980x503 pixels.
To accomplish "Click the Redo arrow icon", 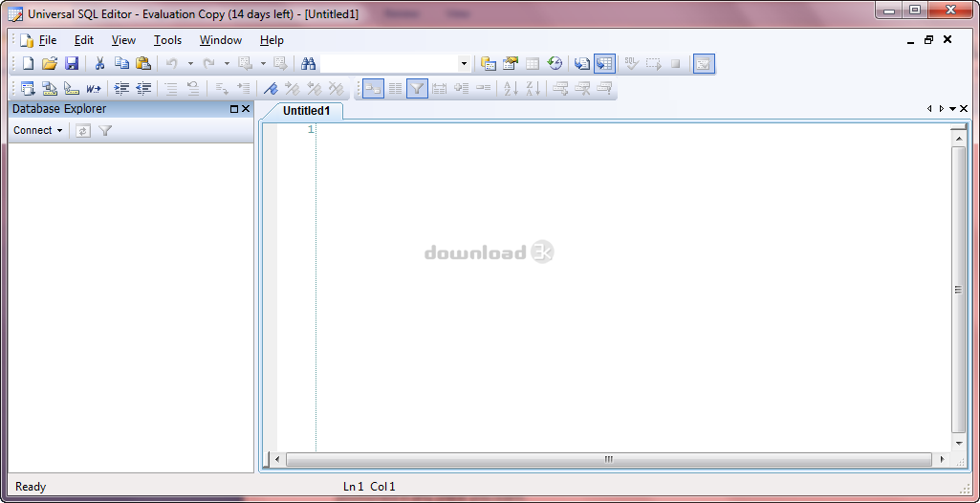I will pyautogui.click(x=208, y=63).
